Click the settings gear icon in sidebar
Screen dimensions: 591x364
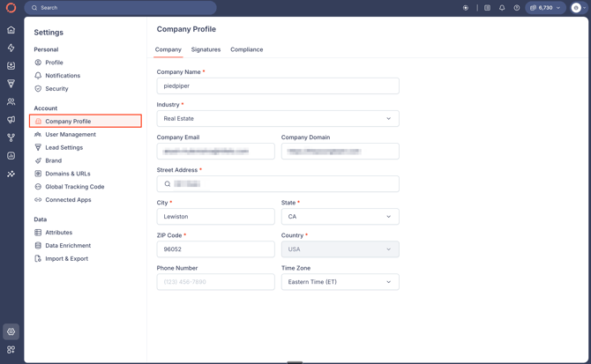11,332
